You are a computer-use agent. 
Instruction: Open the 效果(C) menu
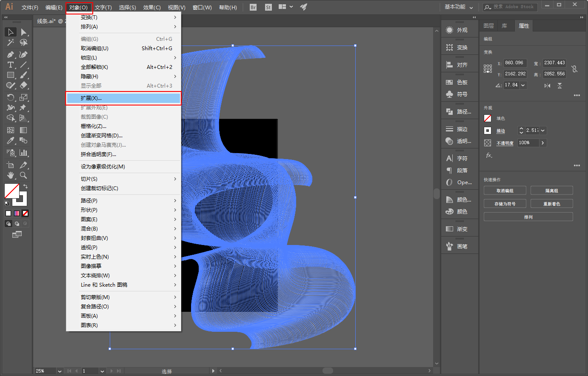click(x=152, y=7)
